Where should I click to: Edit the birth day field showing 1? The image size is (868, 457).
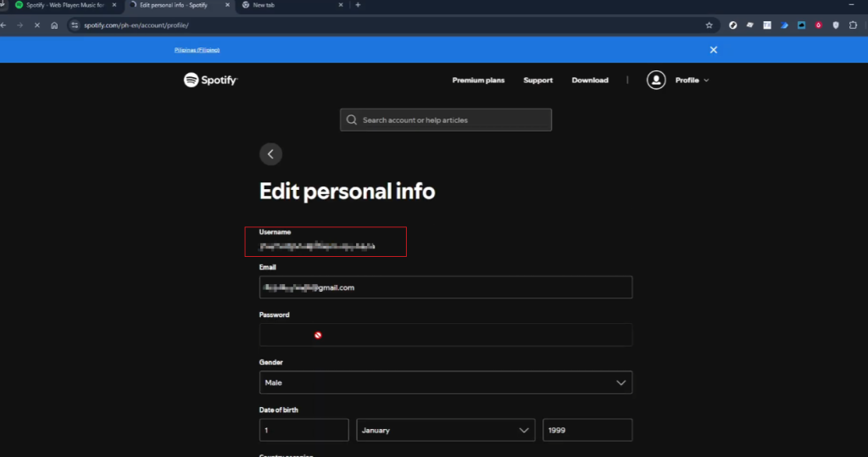tap(304, 431)
